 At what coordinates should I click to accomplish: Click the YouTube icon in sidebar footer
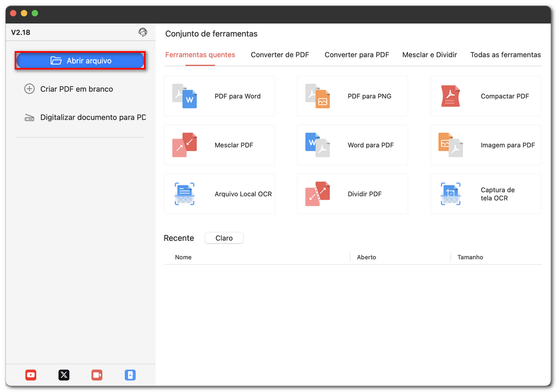coord(31,375)
